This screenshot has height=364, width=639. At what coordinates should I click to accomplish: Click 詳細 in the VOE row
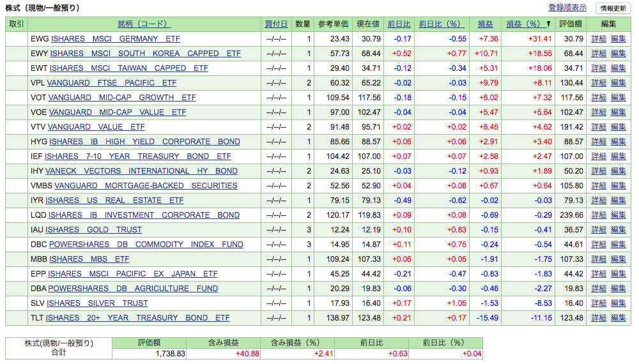pyautogui.click(x=599, y=112)
